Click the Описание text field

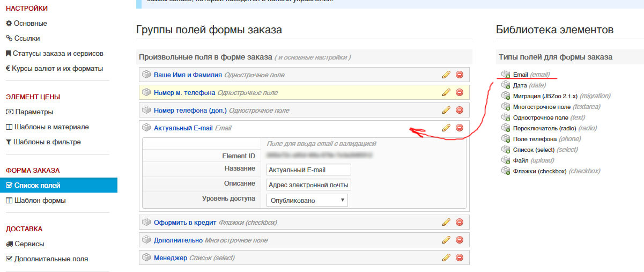[308, 185]
